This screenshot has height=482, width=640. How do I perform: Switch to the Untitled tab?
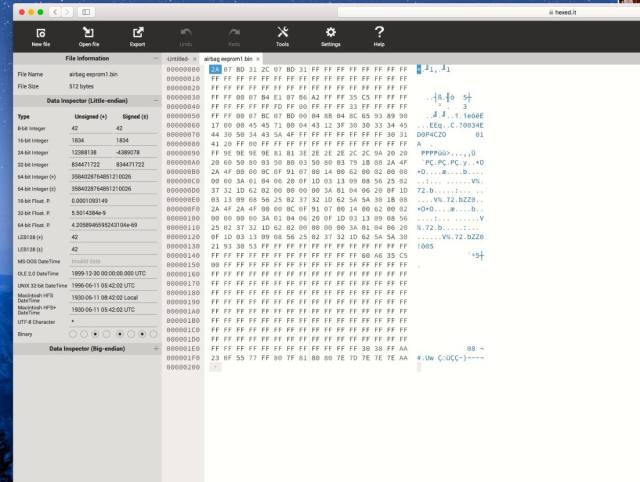pos(177,59)
